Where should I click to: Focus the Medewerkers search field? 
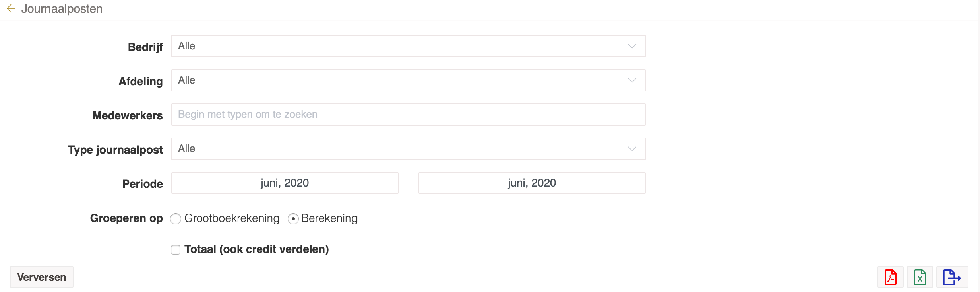(x=408, y=115)
